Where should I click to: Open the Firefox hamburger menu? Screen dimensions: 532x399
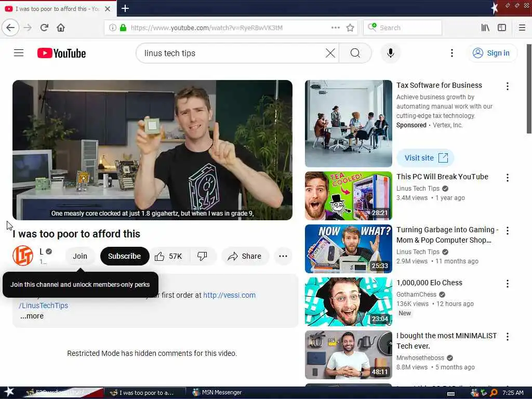[522, 28]
